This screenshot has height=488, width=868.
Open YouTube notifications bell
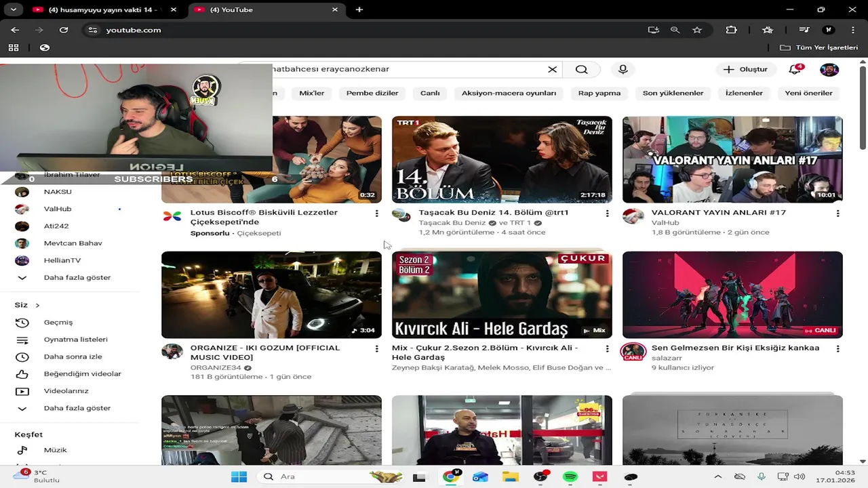point(795,69)
